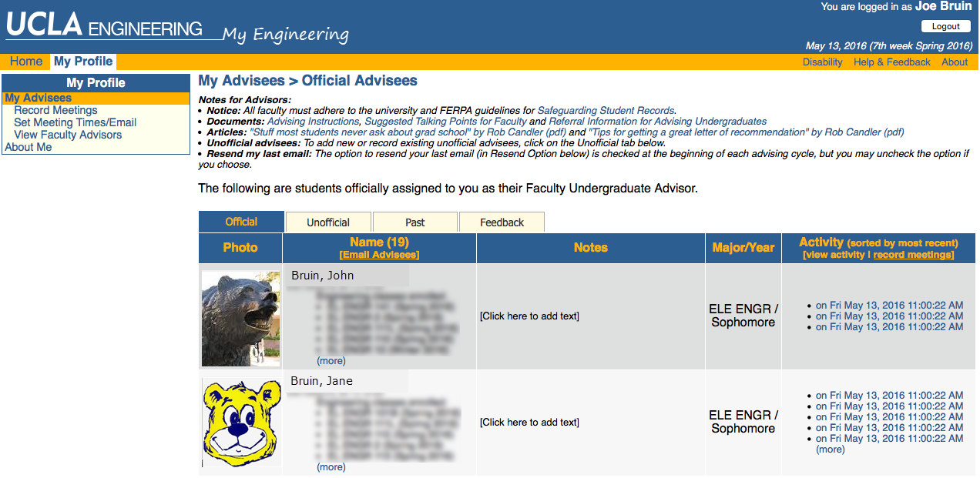Click the My Advisees > Official Advisees heading
This screenshot has width=980, height=478.
coord(308,81)
